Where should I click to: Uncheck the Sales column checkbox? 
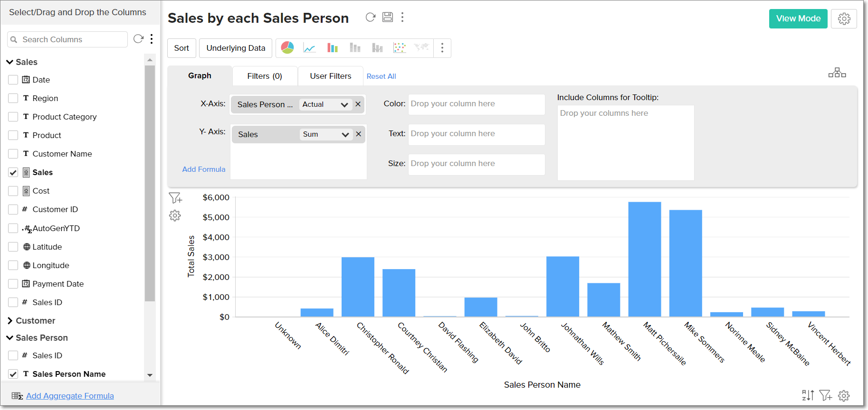(13, 173)
